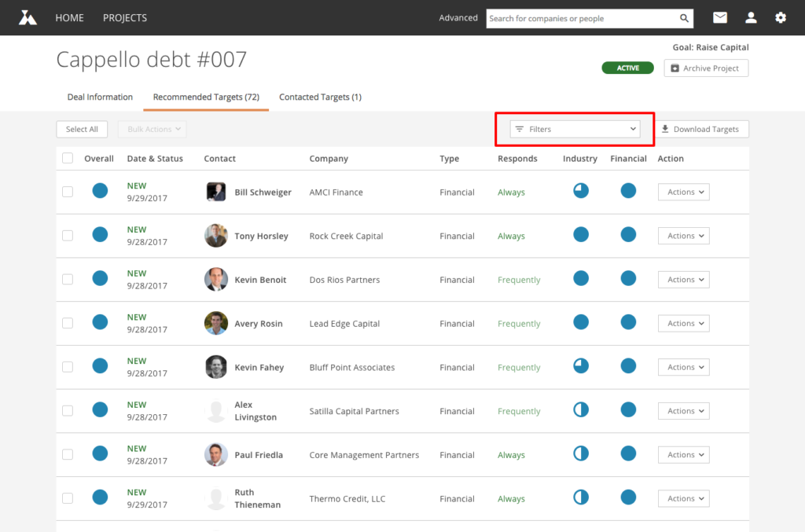Open Rock Creek Capital company
805x532 pixels.
[346, 236]
